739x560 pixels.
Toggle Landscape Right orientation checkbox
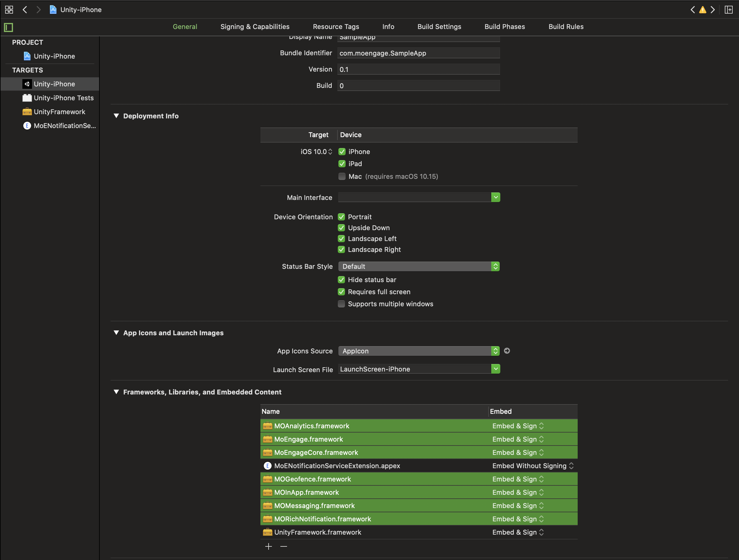pyautogui.click(x=341, y=249)
